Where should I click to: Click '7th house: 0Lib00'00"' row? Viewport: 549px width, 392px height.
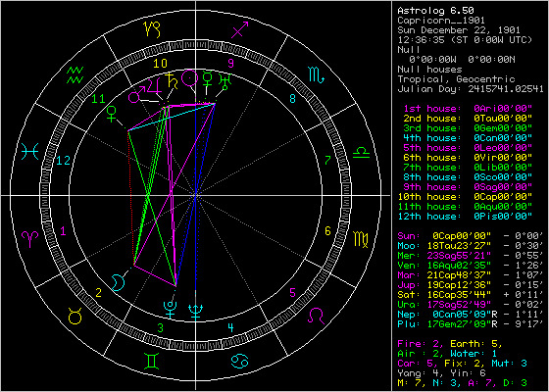(x=468, y=168)
